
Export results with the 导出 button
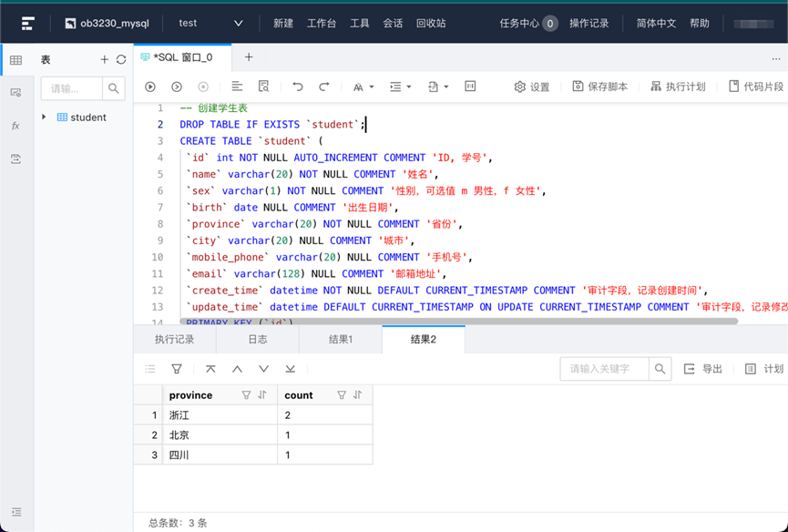(703, 369)
